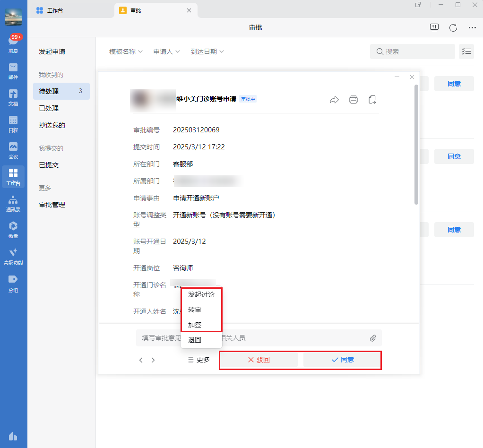Open the 消息 (Messages) sidebar icon
Screen dimensions: 483x448
click(13, 43)
